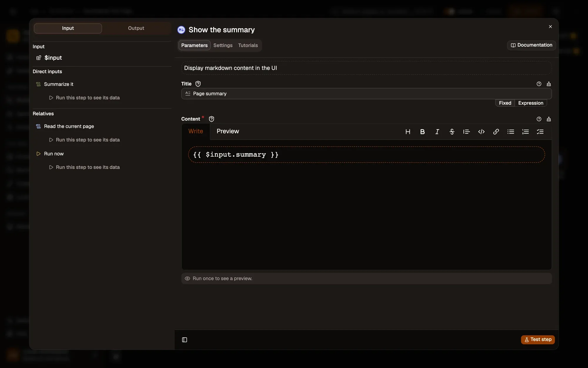Screen dimensions: 588x368
Task: Click the Title input field
Action: (366, 94)
